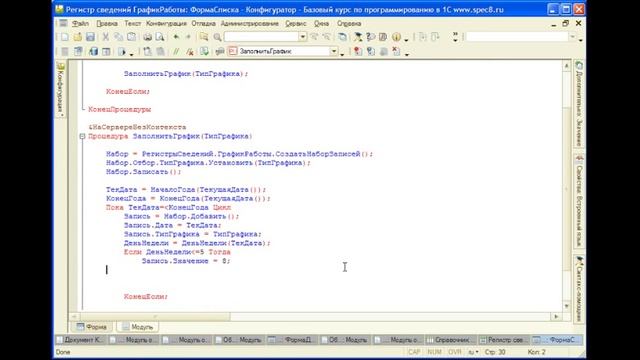The height and width of the screenshot is (360, 640).
Task: Click the Paste clipboard icon
Action: [131, 37]
